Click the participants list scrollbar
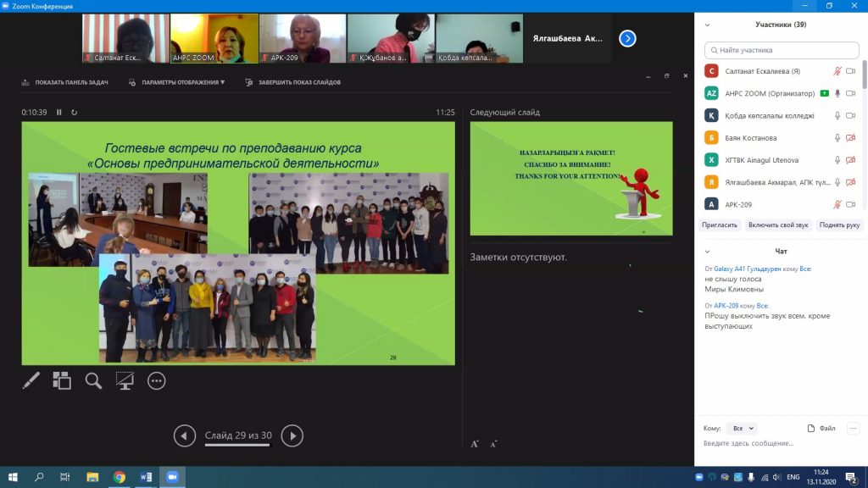This screenshot has width=868, height=488. pyautogui.click(x=865, y=75)
